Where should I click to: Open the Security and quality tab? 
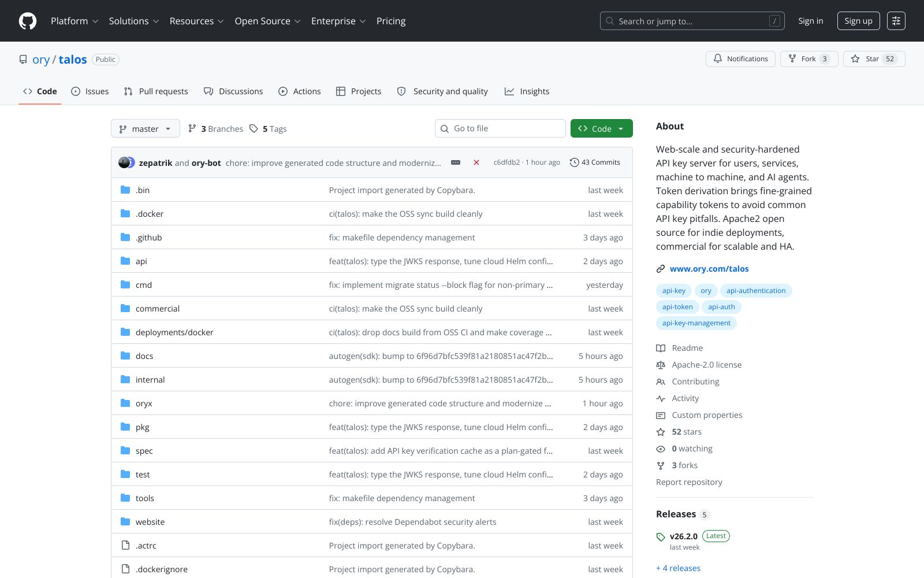[442, 91]
